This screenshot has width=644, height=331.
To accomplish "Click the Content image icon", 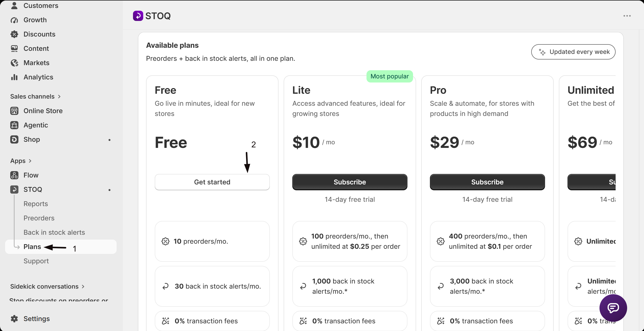I will coord(14,49).
